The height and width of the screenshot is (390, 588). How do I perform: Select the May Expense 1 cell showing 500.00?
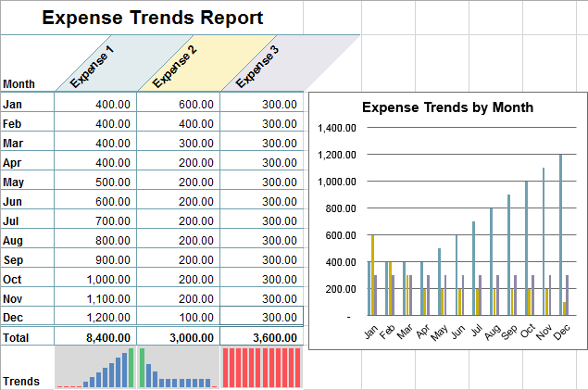(x=95, y=182)
